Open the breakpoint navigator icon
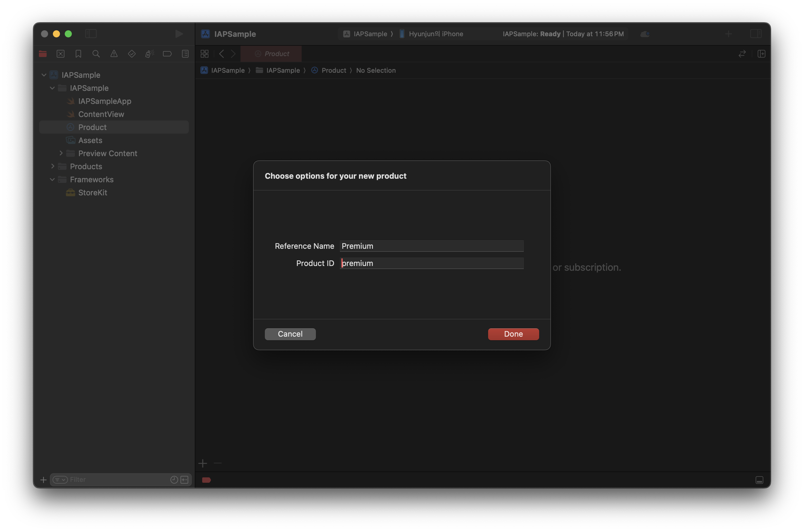 point(167,54)
